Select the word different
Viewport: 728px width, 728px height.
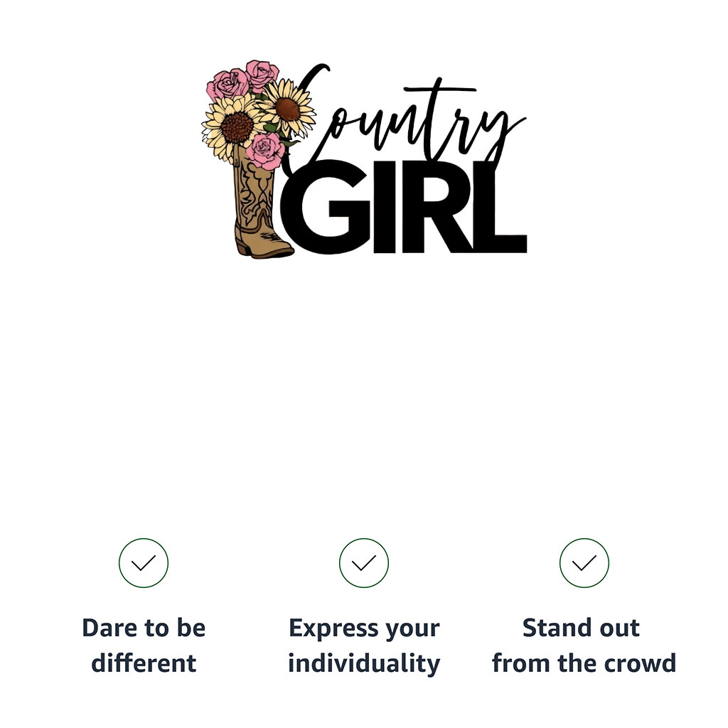(144, 663)
